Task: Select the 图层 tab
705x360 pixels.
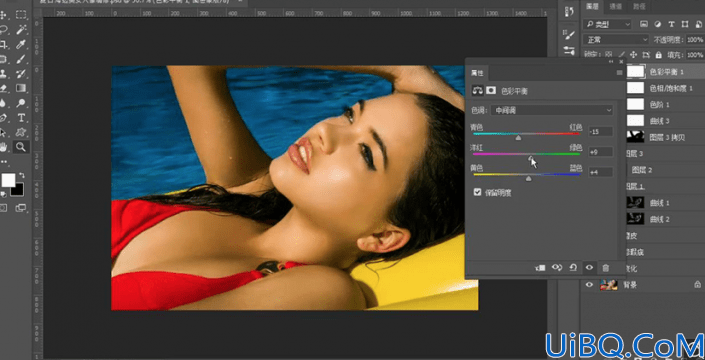Action: pos(593,6)
